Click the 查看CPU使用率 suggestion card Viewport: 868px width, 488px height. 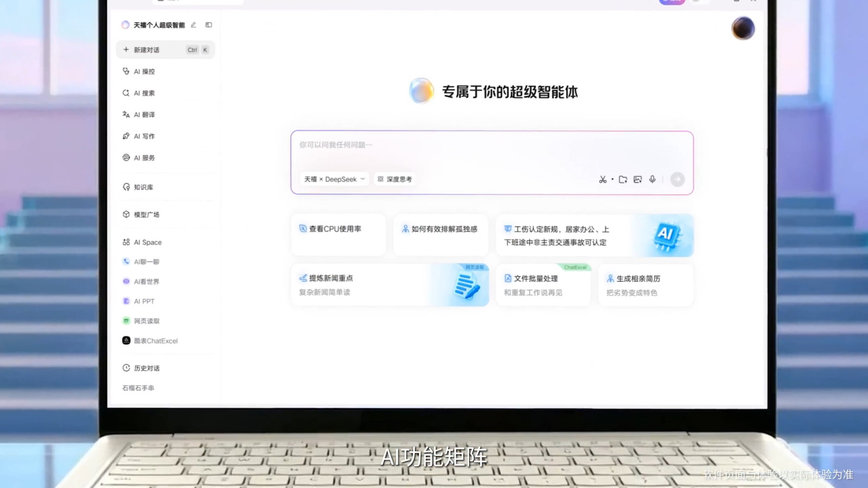click(338, 234)
